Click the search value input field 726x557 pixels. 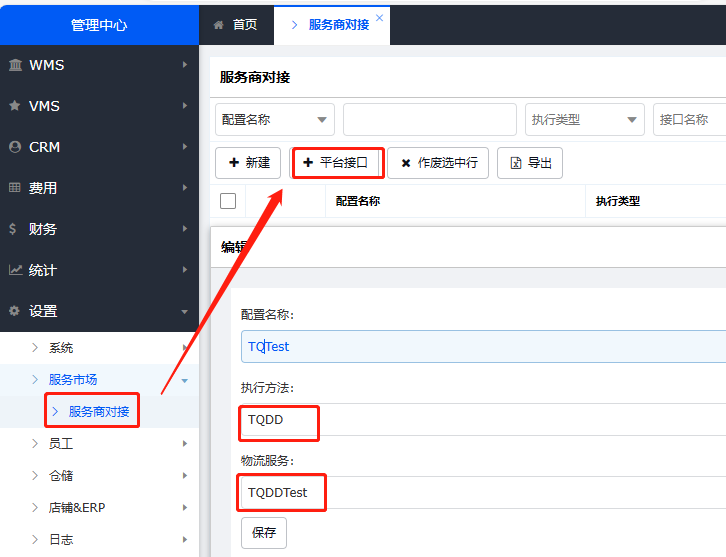pyautogui.click(x=430, y=120)
